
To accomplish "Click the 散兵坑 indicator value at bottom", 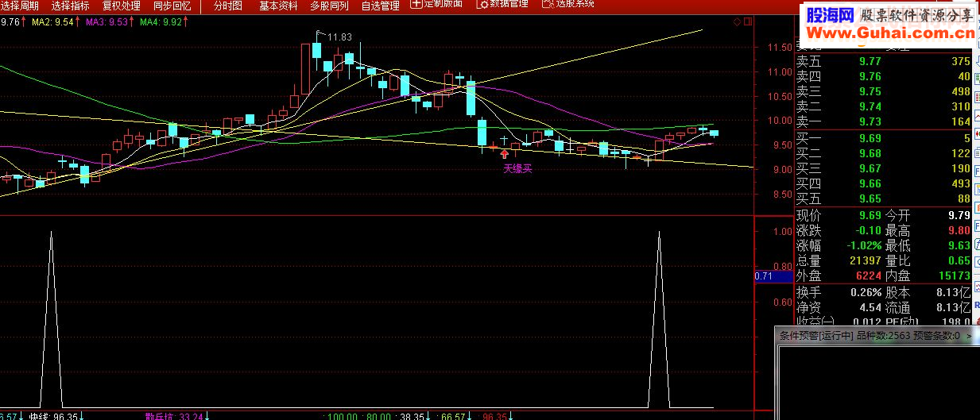I will pos(174,415).
